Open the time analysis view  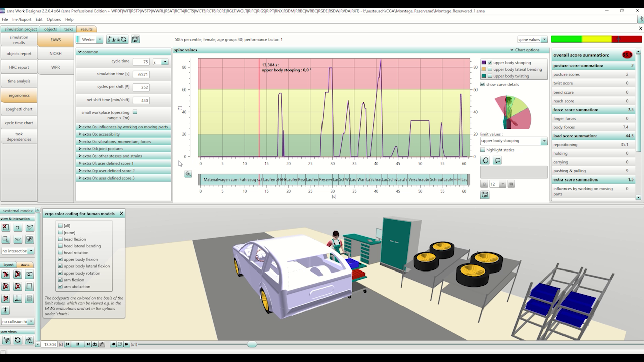(x=19, y=81)
